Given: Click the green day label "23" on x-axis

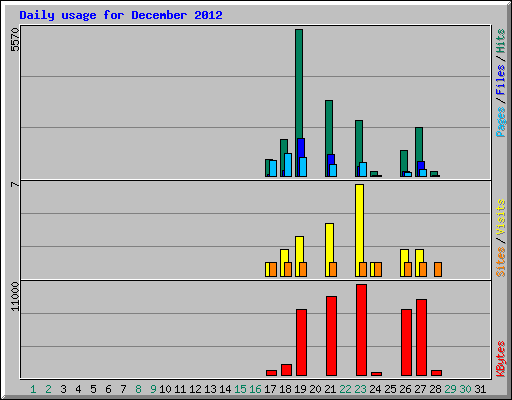Looking at the screenshot, I should click(x=360, y=389).
